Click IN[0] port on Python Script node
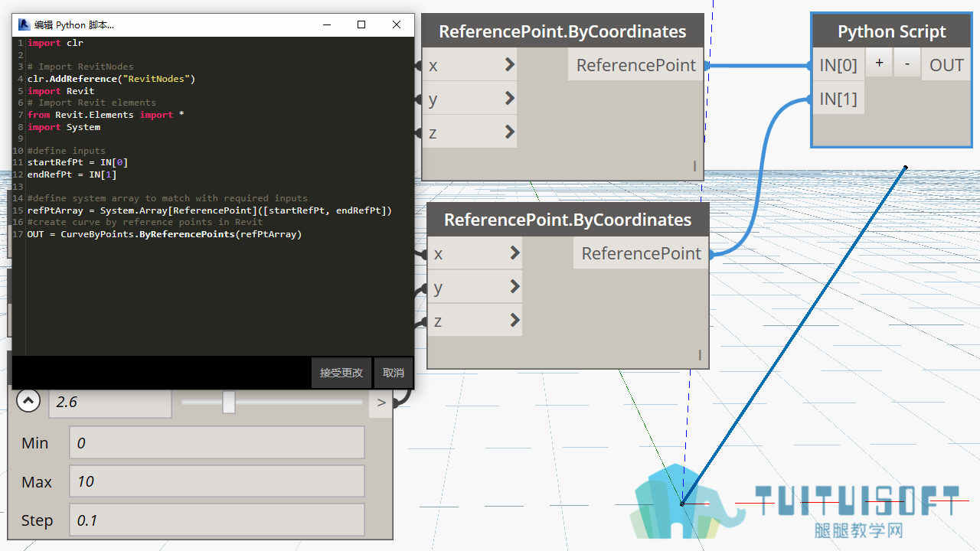Viewport: 980px width, 551px height. (x=838, y=65)
